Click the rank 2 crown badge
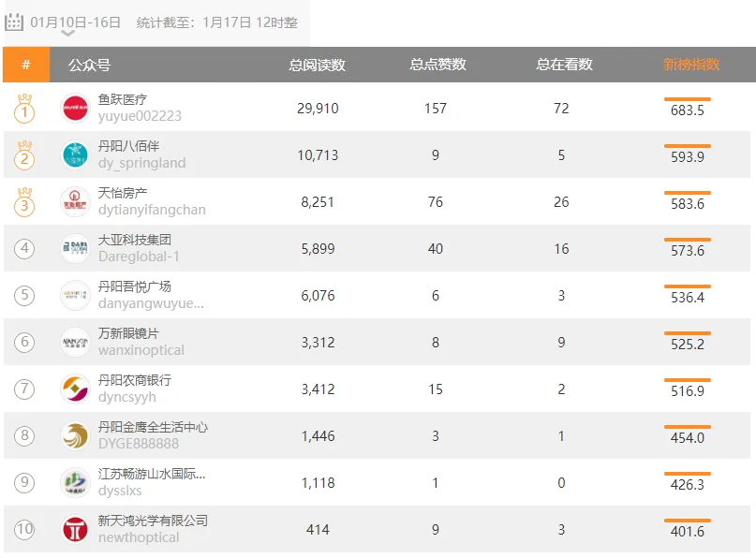Image resolution: width=756 pixels, height=558 pixels. pos(24,155)
